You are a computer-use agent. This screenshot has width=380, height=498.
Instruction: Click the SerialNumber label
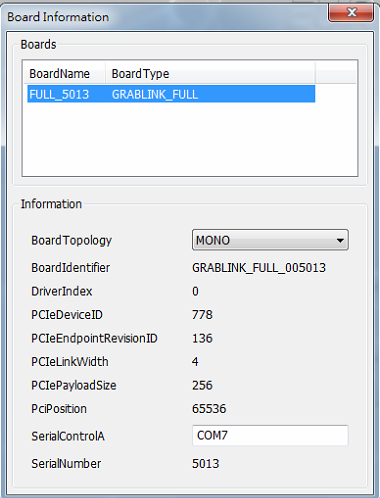pos(66,464)
